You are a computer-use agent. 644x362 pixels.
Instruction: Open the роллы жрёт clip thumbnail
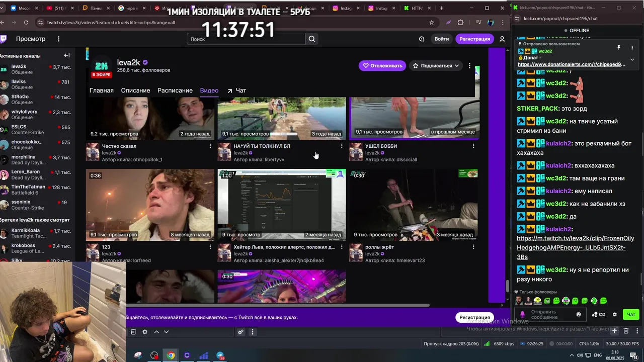point(414,205)
